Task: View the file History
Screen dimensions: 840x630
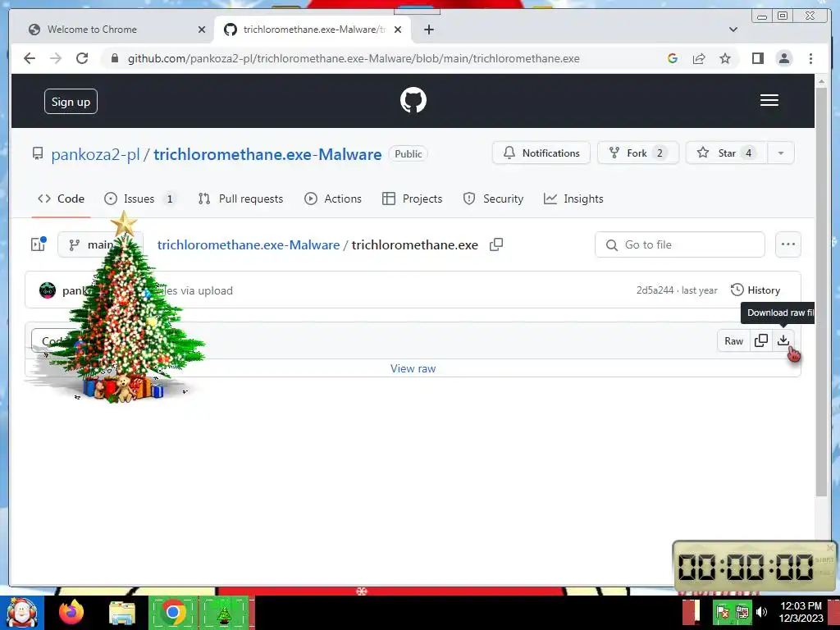Action: [x=756, y=290]
